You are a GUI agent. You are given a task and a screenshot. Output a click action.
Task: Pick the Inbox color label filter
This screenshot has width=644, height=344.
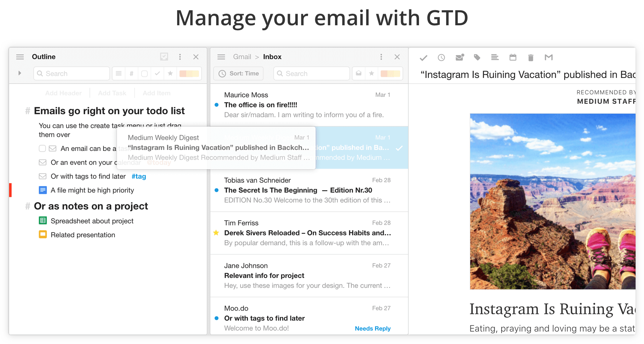coord(390,73)
